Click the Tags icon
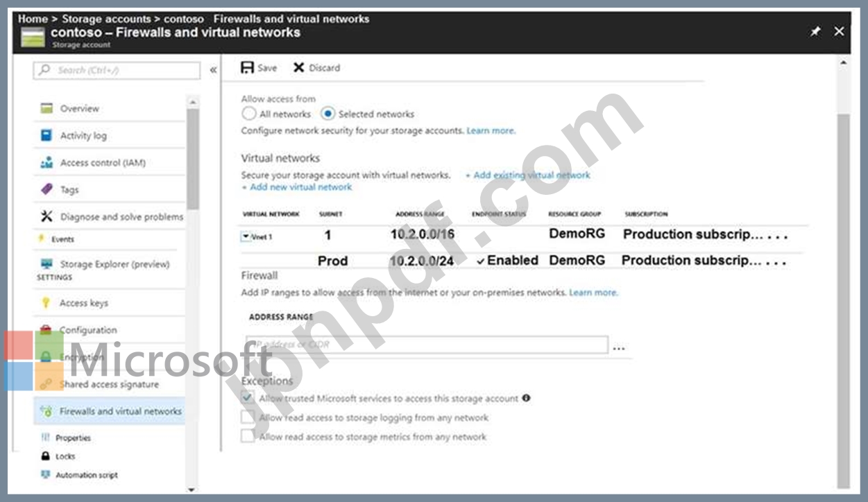The image size is (868, 502). click(46, 189)
